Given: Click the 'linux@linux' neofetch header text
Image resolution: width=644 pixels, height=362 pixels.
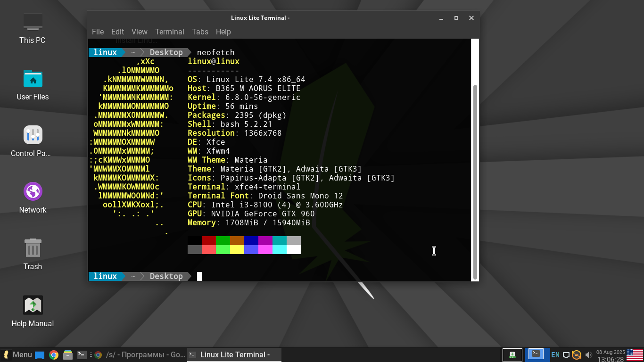Looking at the screenshot, I should (214, 61).
